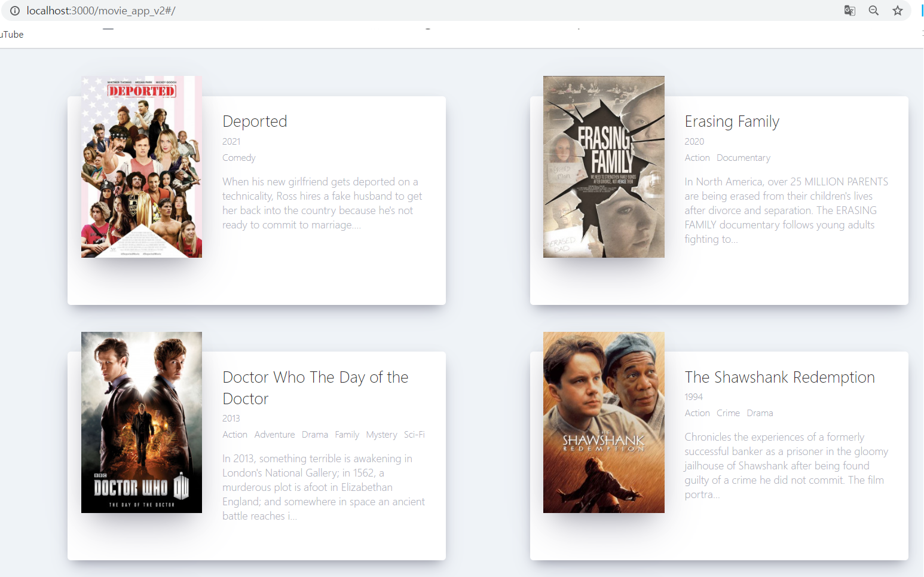
Task: Open the Erasing Family poster image
Action: point(604,167)
